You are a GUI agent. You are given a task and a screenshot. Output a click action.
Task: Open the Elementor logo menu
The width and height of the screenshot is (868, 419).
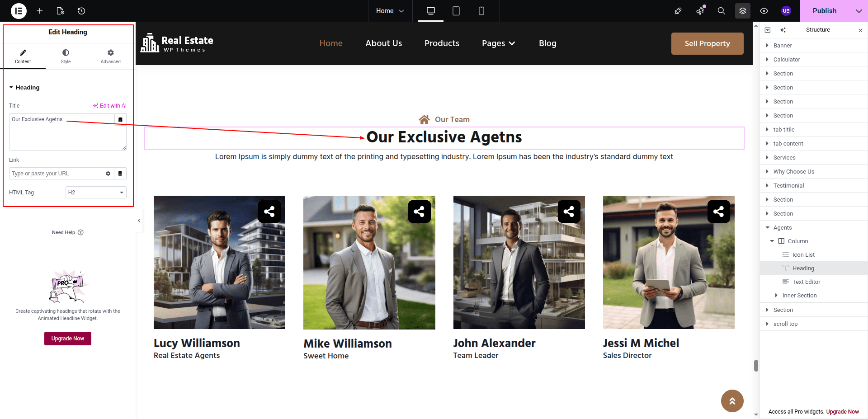(19, 11)
